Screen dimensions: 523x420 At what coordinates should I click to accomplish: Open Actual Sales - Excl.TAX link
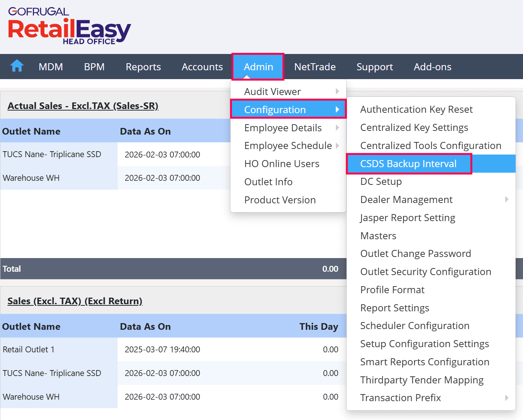83,106
